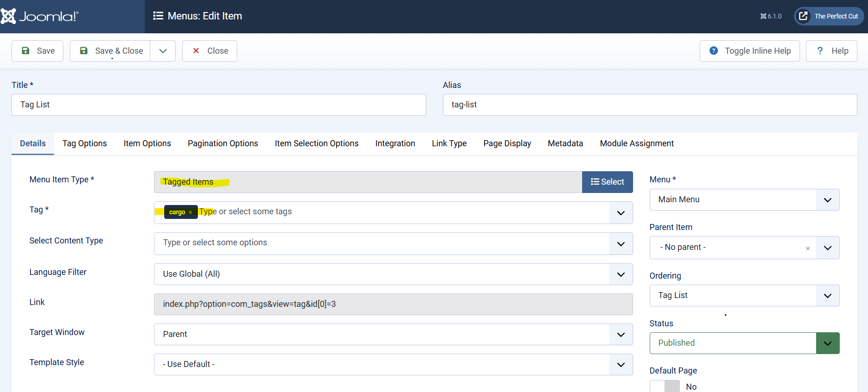Viewport: 868px width, 392px height.
Task: Click the Joomla 6.1.0 version badge
Action: coord(771,16)
